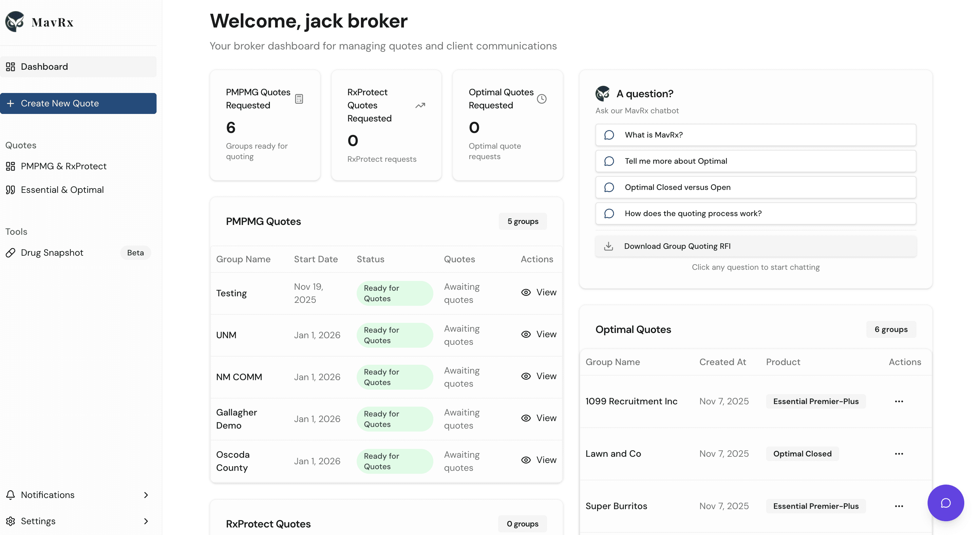Click the Product column header
This screenshot has height=535, width=980.
783,362
